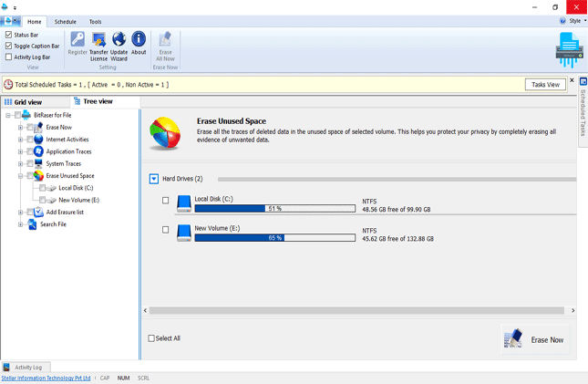
Task: Check Local Disk (C:) tree checkbox
Action: (42, 188)
